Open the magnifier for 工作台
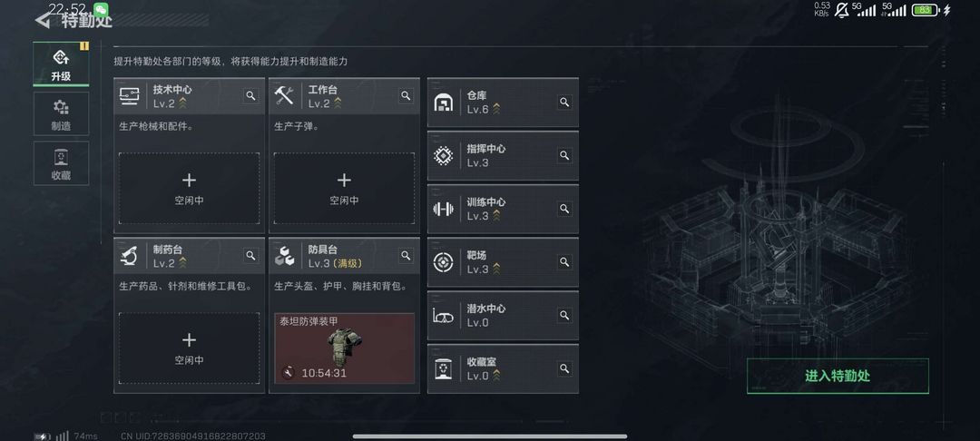 406,95
